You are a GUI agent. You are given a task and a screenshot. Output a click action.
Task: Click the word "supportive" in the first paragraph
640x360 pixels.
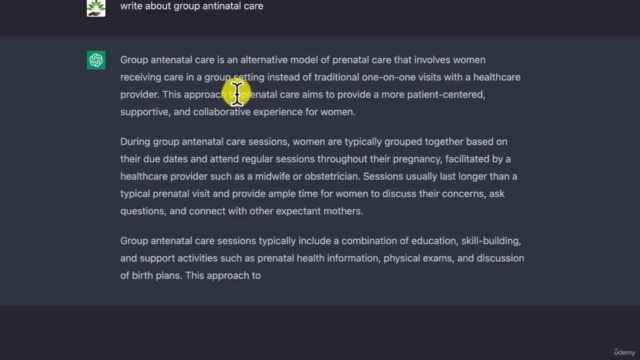tap(145, 112)
